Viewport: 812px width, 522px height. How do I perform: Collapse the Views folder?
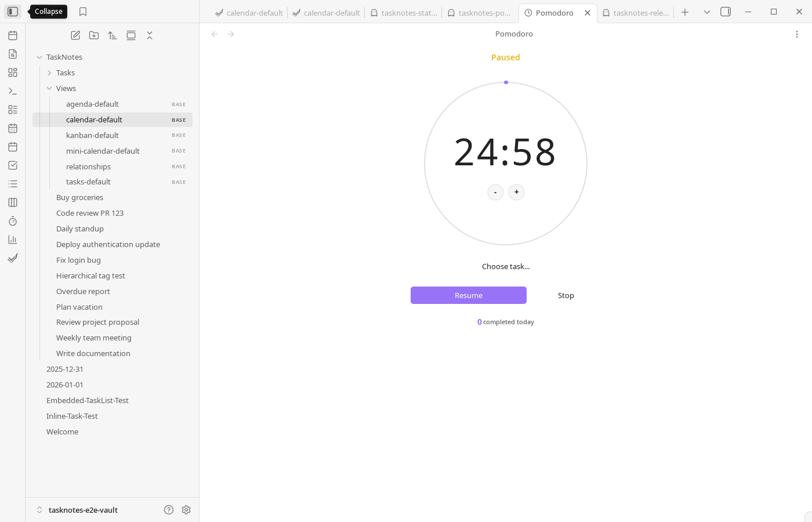(50, 88)
